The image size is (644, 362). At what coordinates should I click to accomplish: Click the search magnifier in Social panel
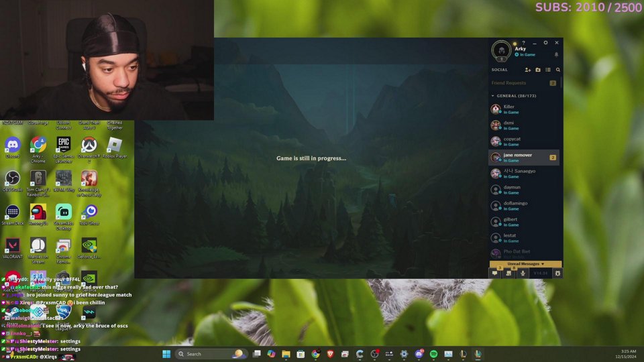tap(557, 70)
